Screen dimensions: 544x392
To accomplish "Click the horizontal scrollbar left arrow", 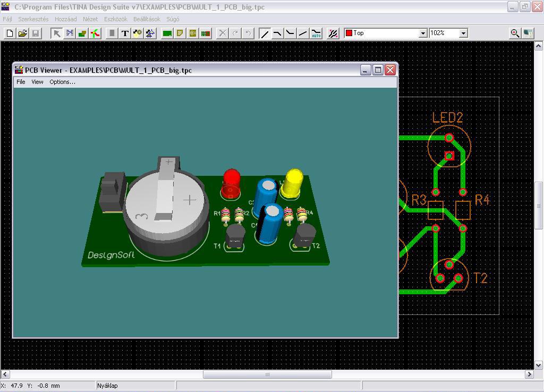I will click(x=5, y=374).
